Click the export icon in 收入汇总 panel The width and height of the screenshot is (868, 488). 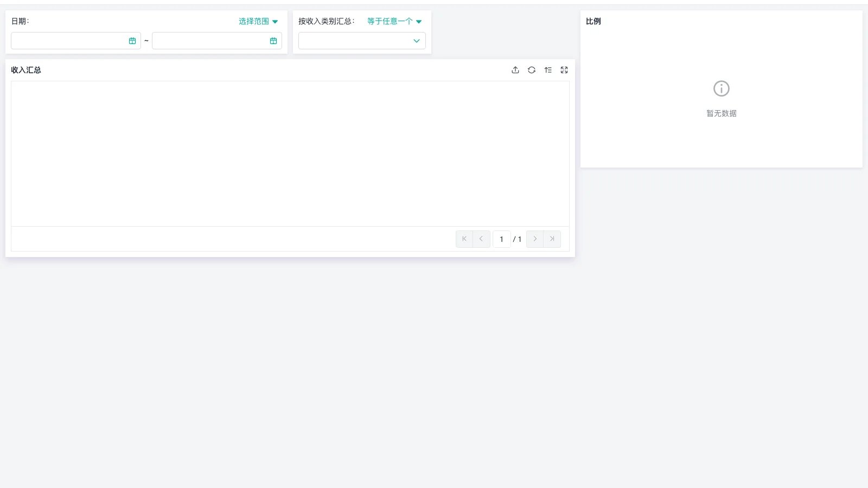tap(515, 70)
